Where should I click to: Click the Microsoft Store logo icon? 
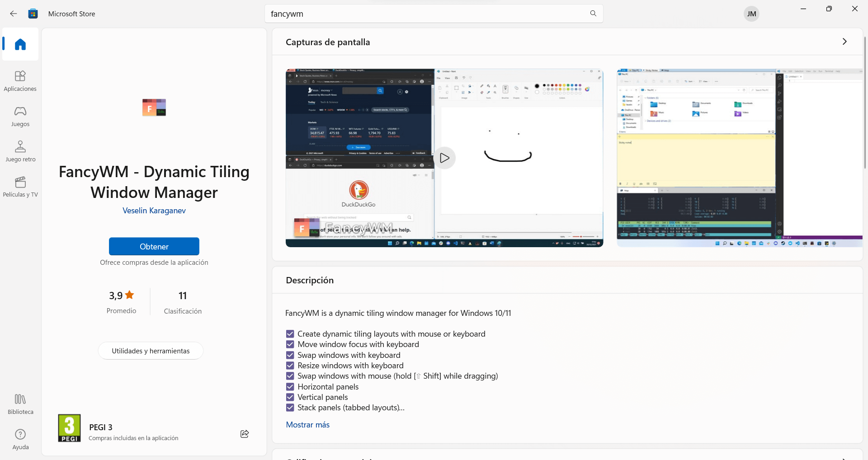click(33, 14)
